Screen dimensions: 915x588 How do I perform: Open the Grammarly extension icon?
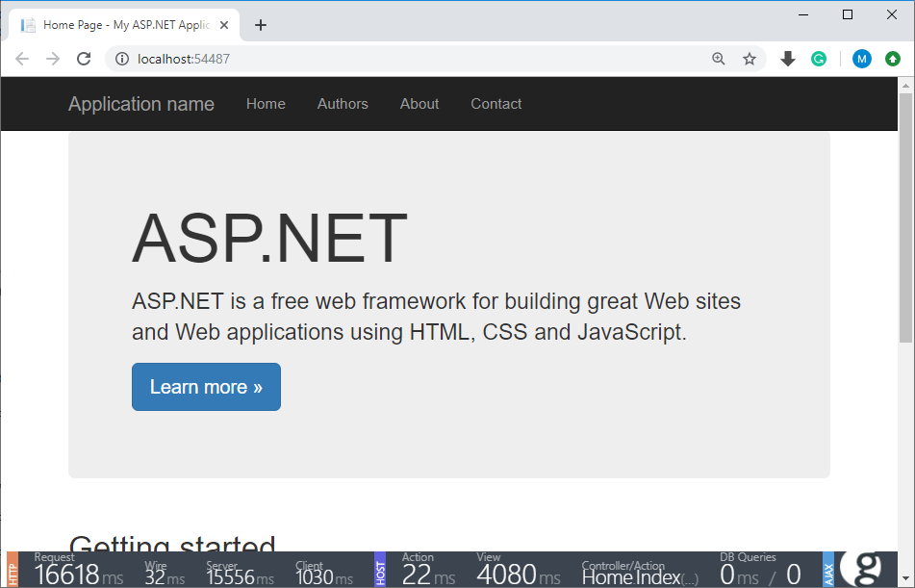[x=819, y=59]
